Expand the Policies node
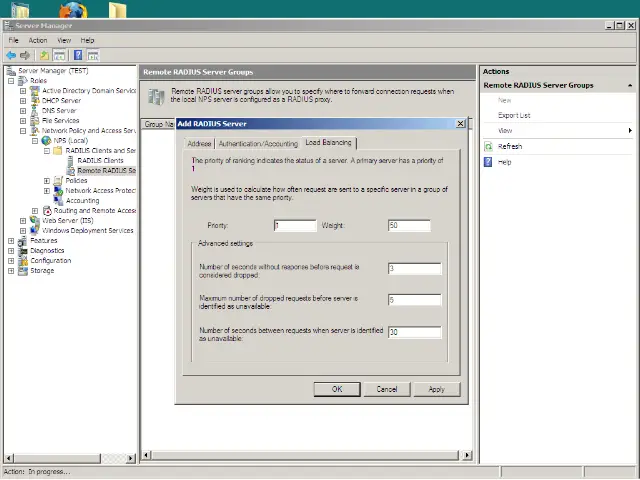 (x=47, y=180)
